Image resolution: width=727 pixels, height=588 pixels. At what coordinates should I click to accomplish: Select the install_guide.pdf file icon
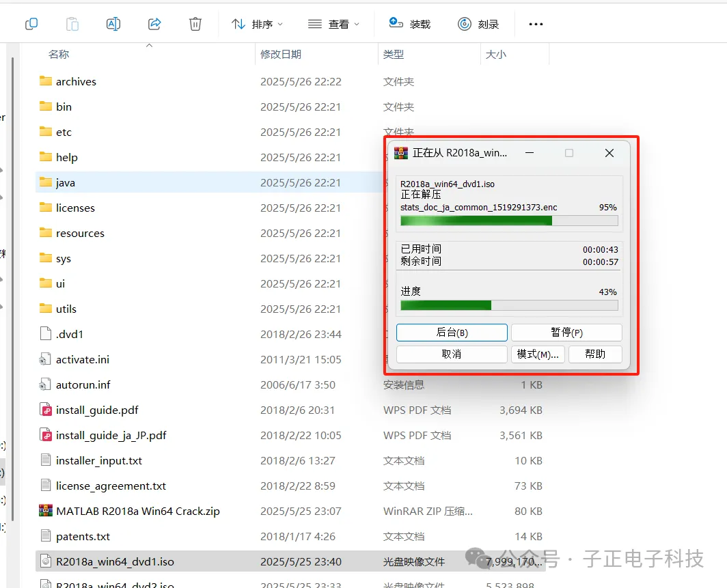[x=45, y=410]
